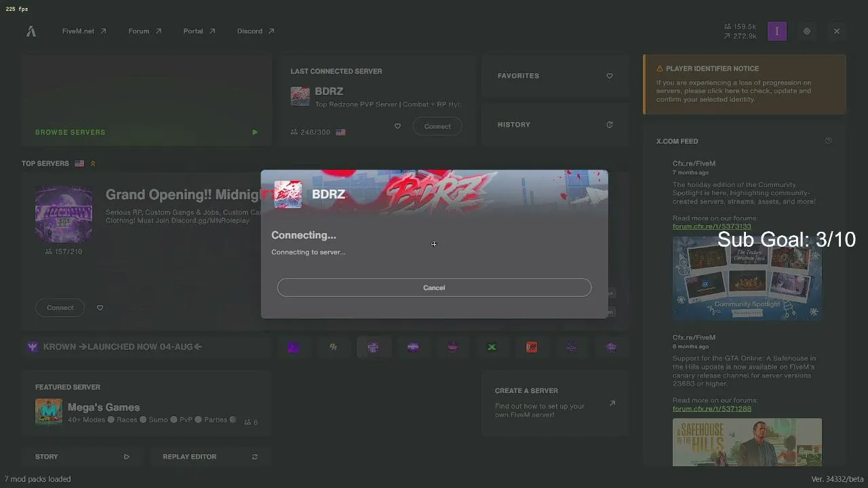Click the Midnight server purple logo

point(64,214)
